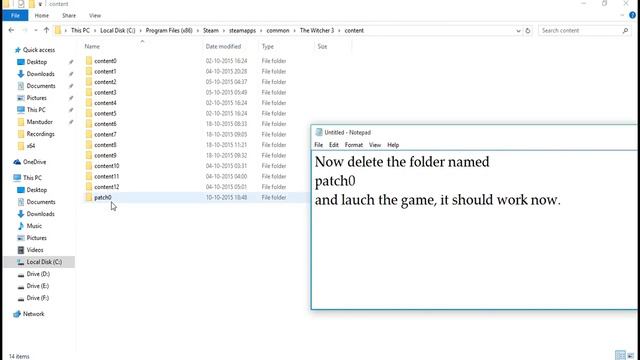The image size is (640, 360).
Task: Open Network in navigation pane
Action: [33, 314]
